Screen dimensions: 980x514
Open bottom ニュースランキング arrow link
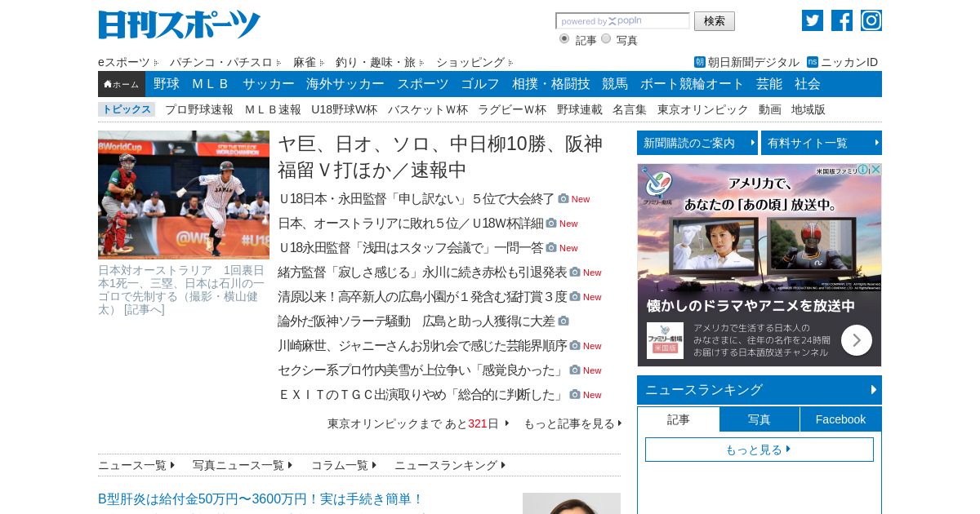pyautogui.click(x=450, y=465)
